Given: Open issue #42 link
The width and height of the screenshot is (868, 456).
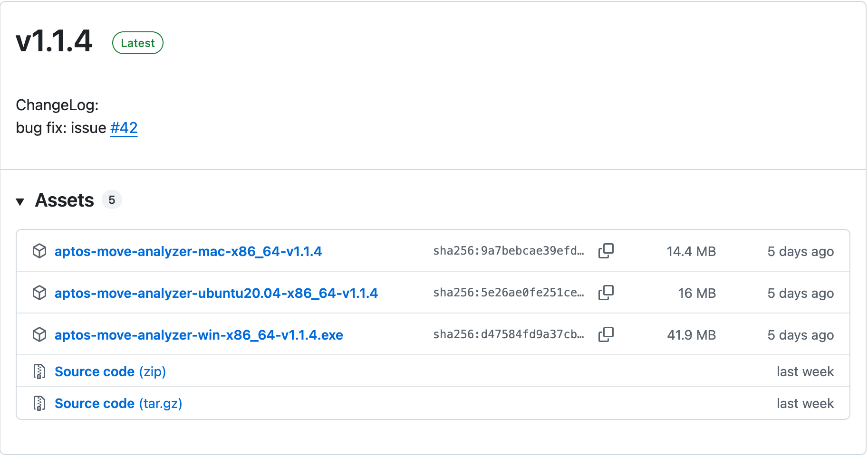Looking at the screenshot, I should [124, 128].
